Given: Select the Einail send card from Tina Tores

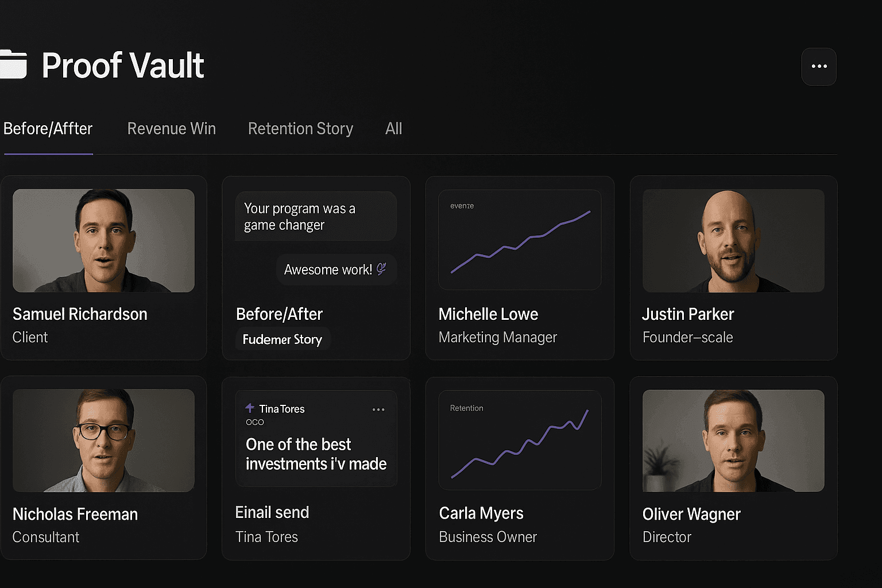Looking at the screenshot, I should click(x=316, y=468).
